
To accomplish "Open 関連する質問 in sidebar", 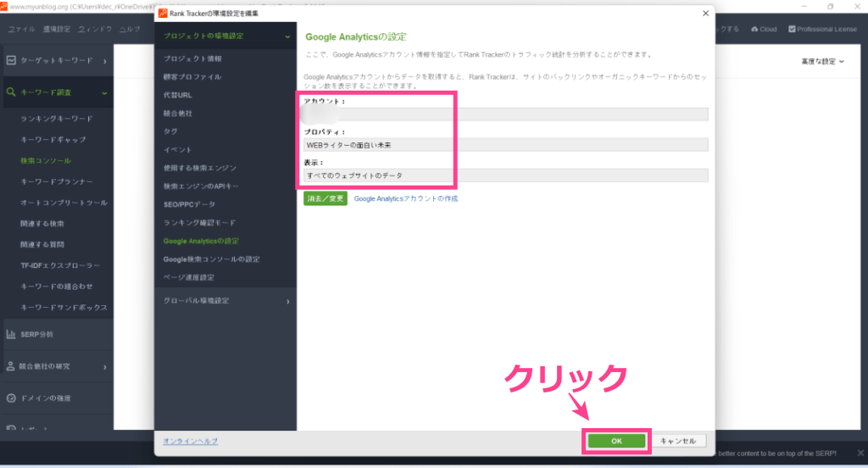I will (x=42, y=244).
